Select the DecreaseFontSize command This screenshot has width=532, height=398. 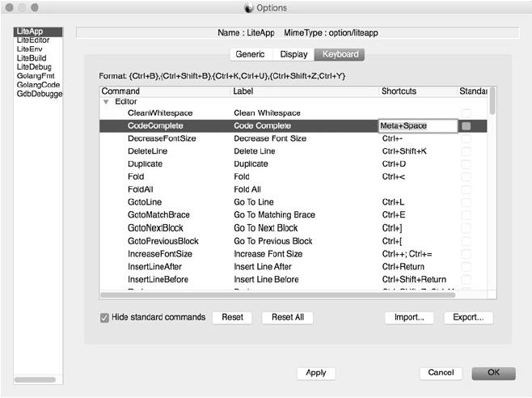[x=162, y=138]
